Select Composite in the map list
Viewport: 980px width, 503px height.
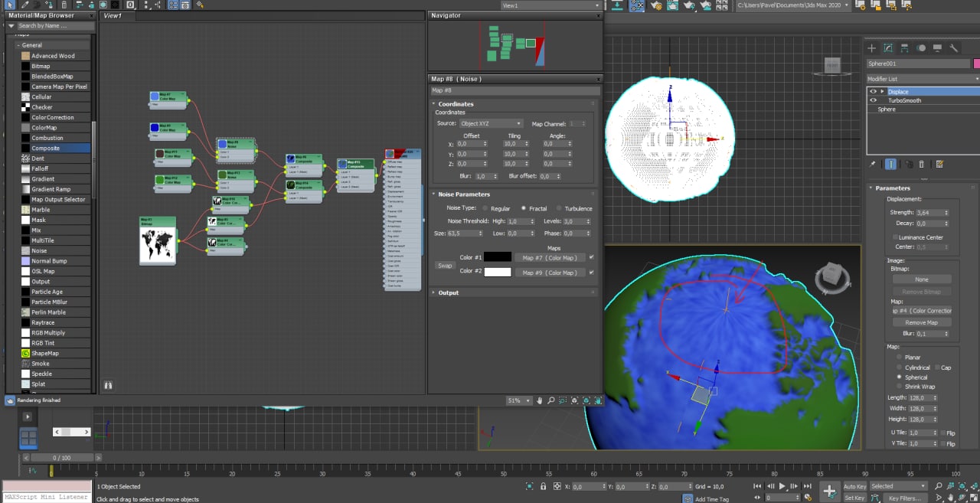[45, 149]
